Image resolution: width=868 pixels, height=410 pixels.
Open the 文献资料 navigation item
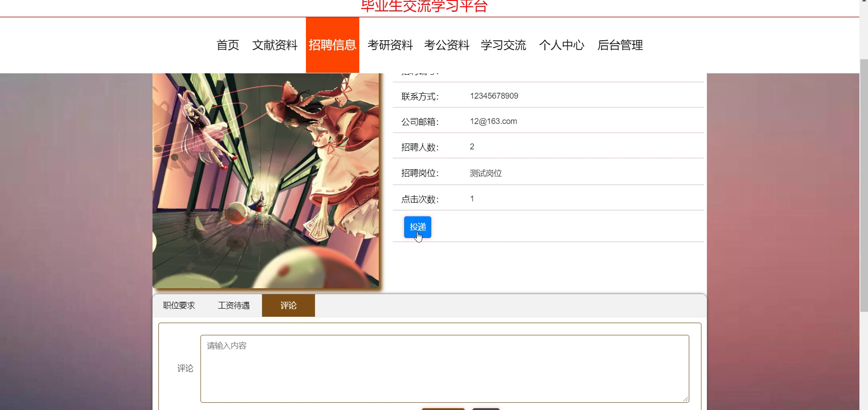tap(275, 45)
